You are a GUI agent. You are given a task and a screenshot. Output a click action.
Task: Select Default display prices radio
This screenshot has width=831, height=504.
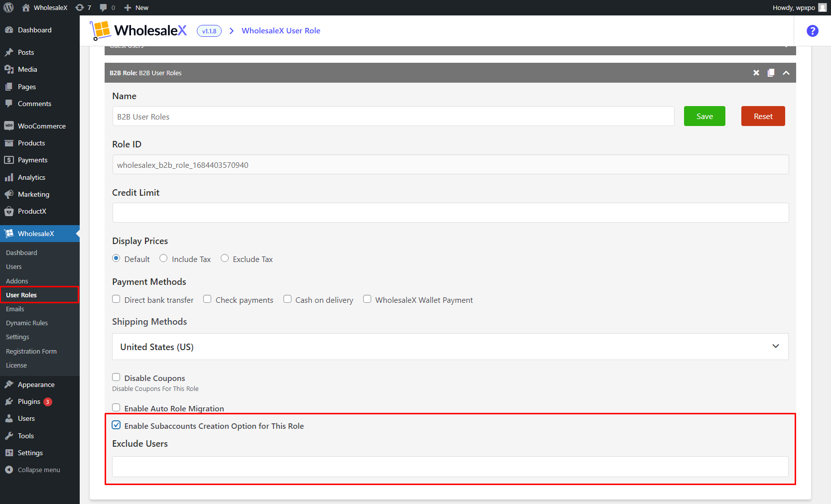pyautogui.click(x=116, y=258)
